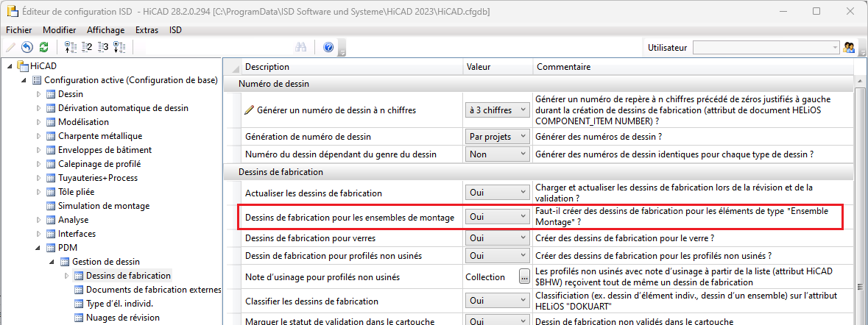
Task: Select the Enveloppes de bâtiment node
Action: [x=105, y=150]
